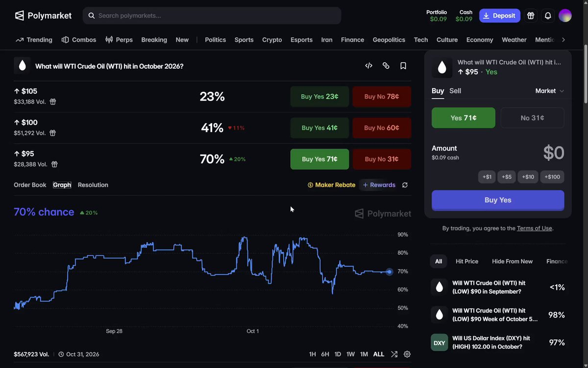This screenshot has height=368, width=588.
Task: Select the Yes 71¢ outcome
Action: [x=464, y=118]
